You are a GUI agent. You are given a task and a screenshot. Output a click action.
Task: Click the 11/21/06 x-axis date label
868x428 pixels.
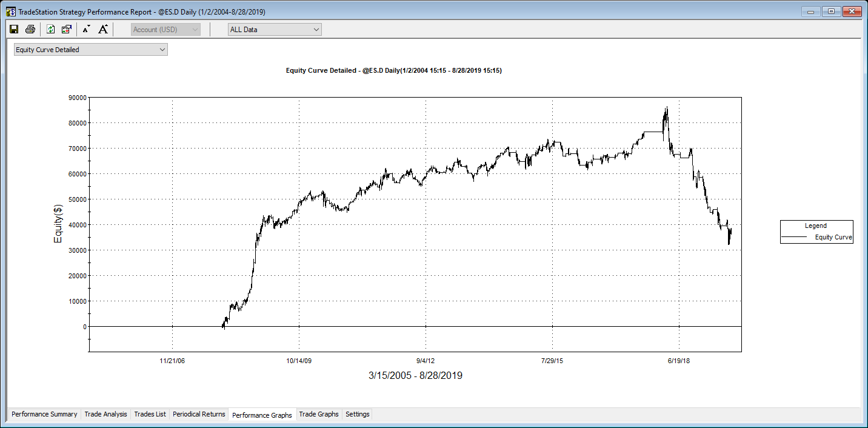(172, 361)
